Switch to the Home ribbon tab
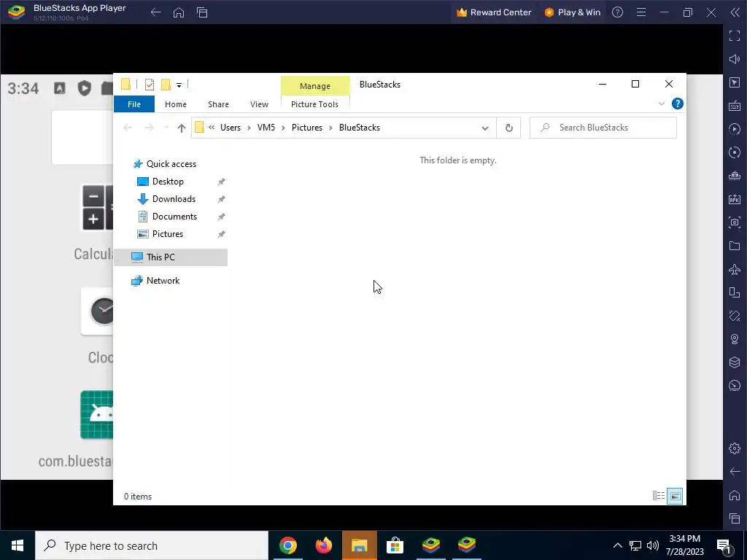 176,104
